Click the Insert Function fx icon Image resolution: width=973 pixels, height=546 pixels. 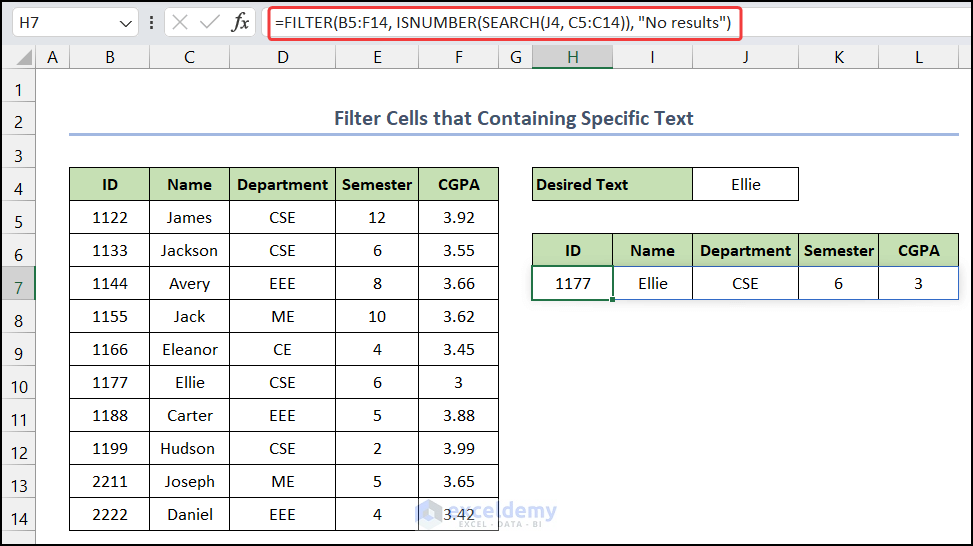point(240,22)
